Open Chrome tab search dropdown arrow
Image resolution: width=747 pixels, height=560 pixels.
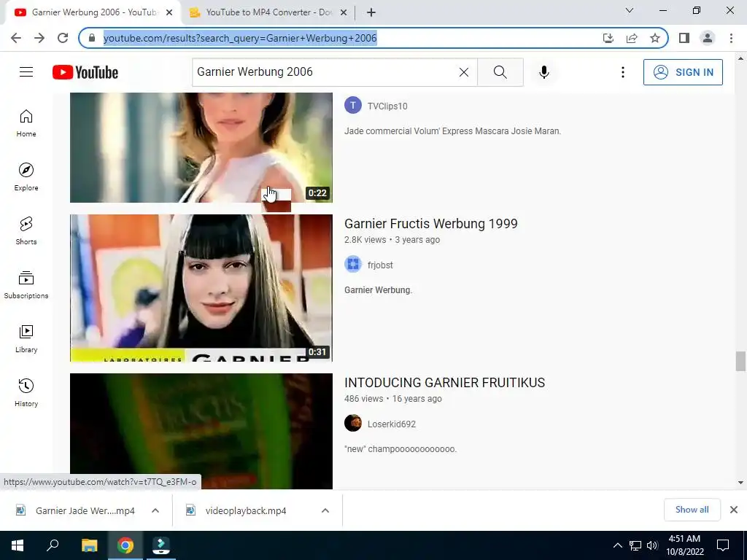point(630,10)
